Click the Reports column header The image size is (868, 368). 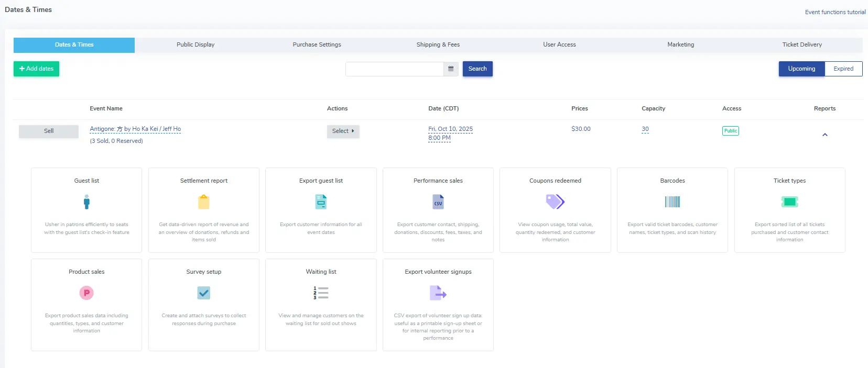[x=824, y=108]
